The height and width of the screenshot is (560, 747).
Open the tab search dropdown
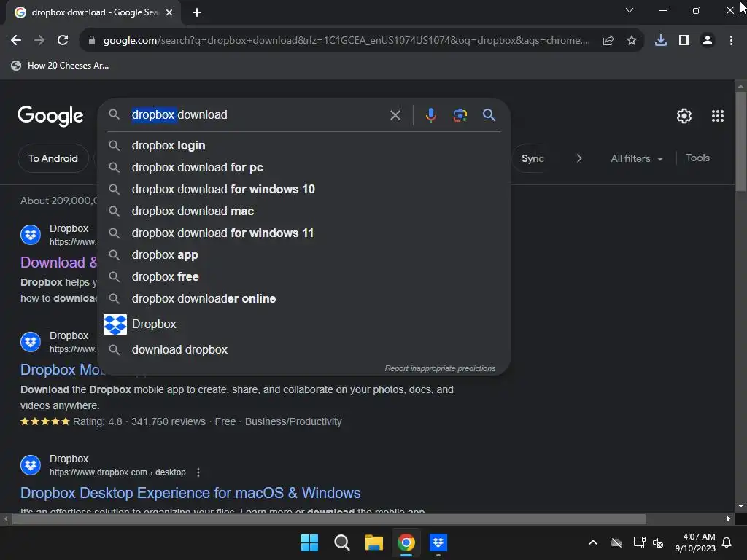[630, 10]
